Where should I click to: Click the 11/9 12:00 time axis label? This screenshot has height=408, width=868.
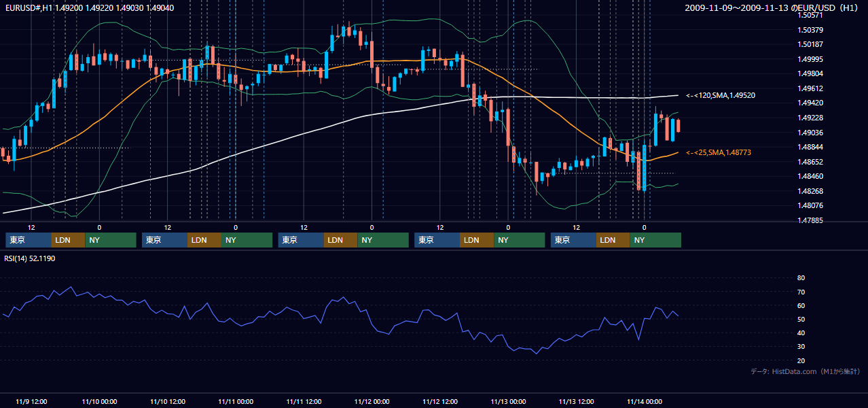pyautogui.click(x=31, y=401)
